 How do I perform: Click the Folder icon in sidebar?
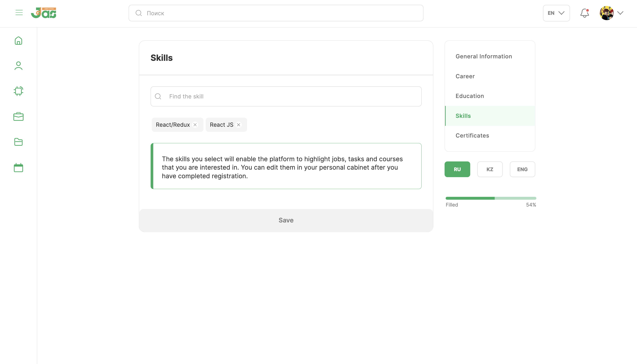tap(18, 142)
